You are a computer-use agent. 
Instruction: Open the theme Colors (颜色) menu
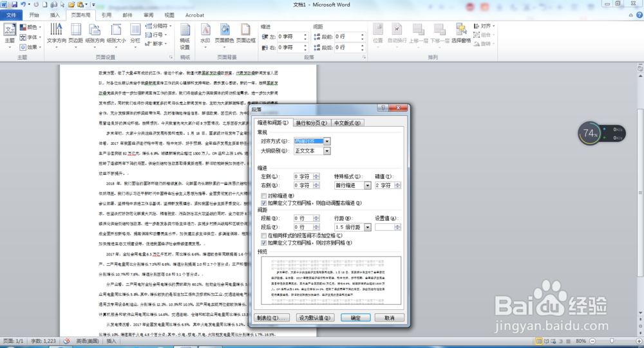click(31, 27)
